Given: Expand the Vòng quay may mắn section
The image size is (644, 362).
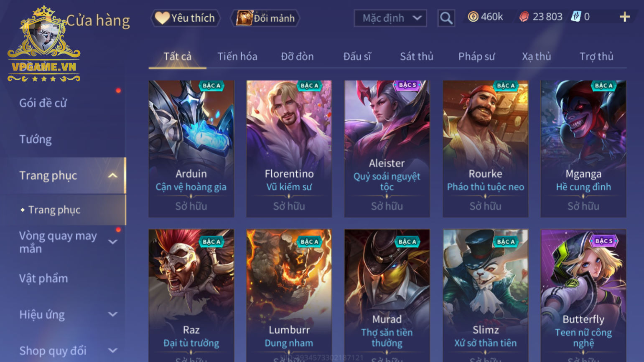Looking at the screenshot, I should [x=113, y=242].
